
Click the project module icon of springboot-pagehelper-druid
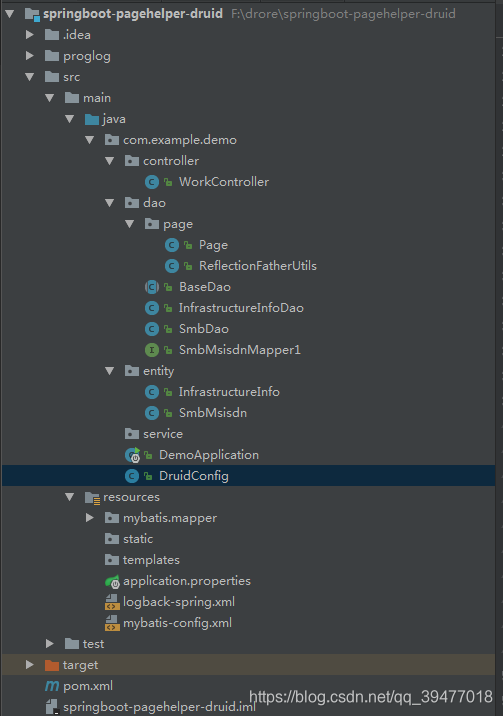(32, 14)
